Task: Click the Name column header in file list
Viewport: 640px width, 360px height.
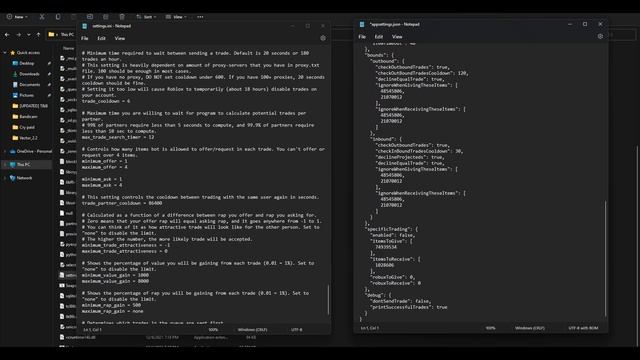Action: pyautogui.click(x=69, y=48)
